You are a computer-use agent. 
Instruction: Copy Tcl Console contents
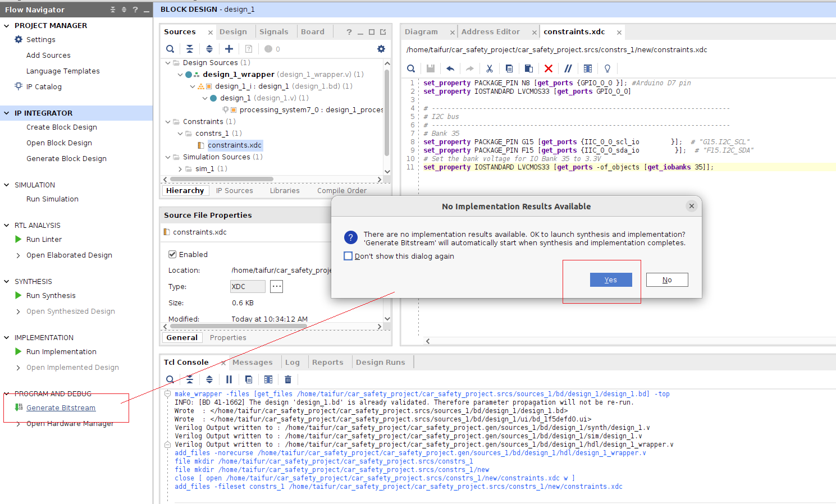249,379
